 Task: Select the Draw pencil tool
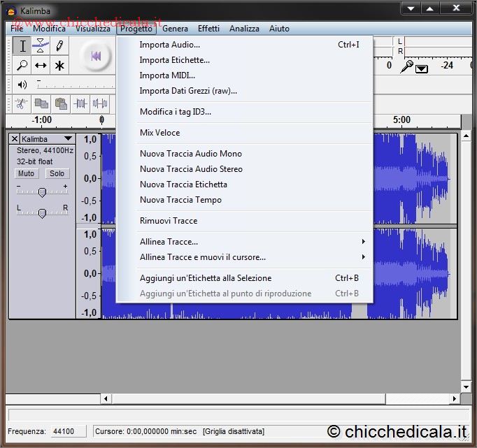pyautogui.click(x=60, y=46)
